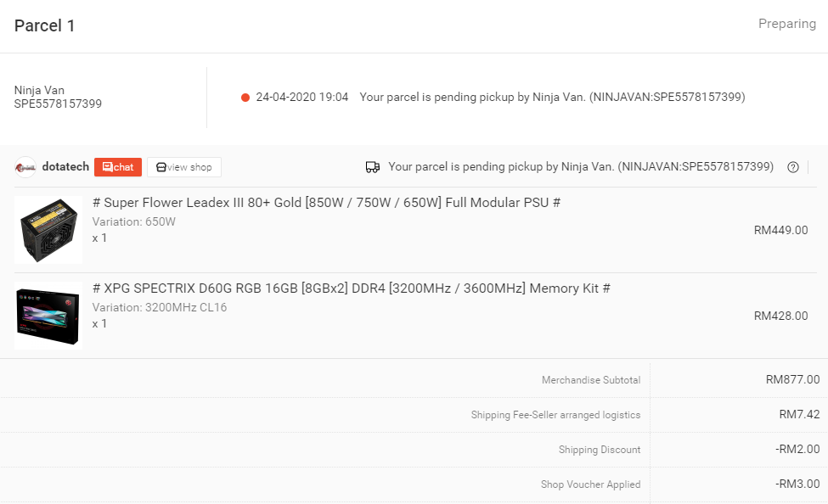The width and height of the screenshot is (828, 504).
Task: Click the dotatech shop name
Action: click(x=65, y=167)
